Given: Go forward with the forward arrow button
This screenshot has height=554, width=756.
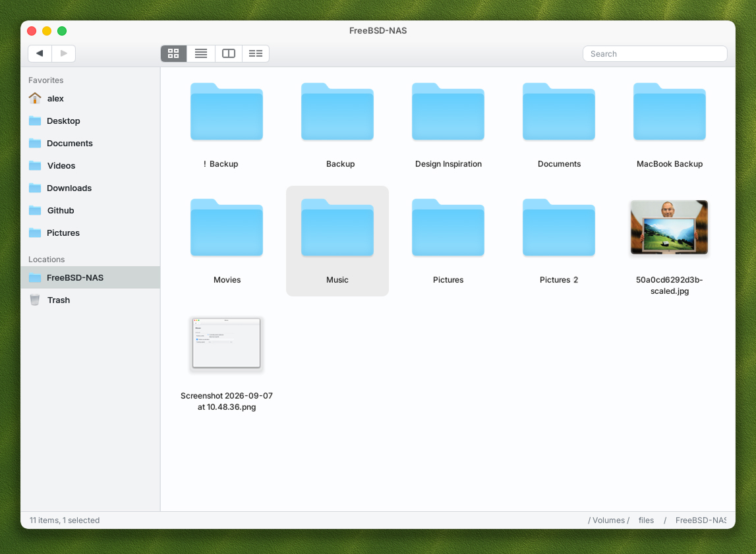Looking at the screenshot, I should pyautogui.click(x=64, y=53).
